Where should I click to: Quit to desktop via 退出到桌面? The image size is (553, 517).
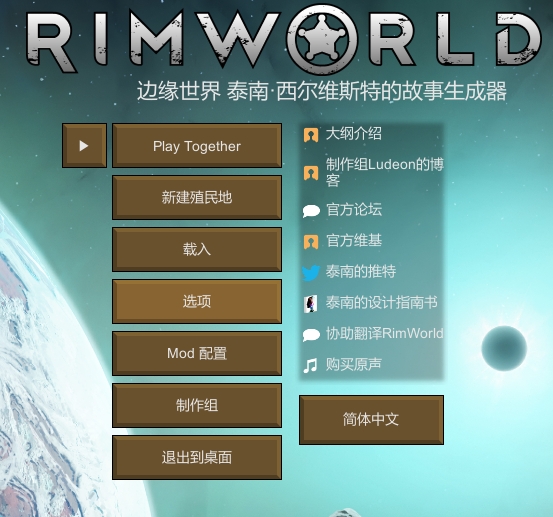tap(197, 457)
